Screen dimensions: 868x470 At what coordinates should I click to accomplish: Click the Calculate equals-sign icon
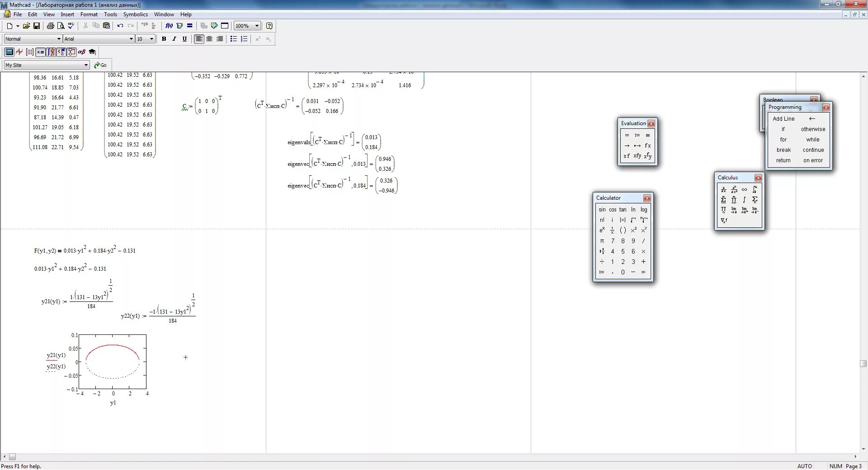190,26
